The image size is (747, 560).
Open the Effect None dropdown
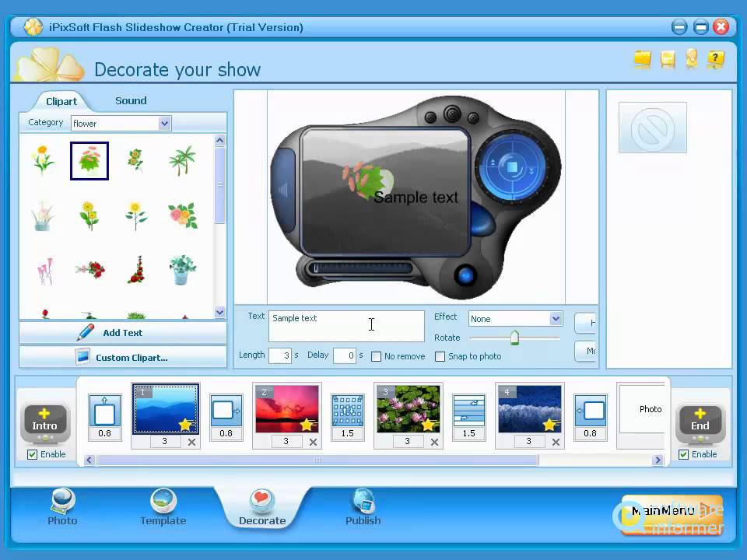point(515,319)
